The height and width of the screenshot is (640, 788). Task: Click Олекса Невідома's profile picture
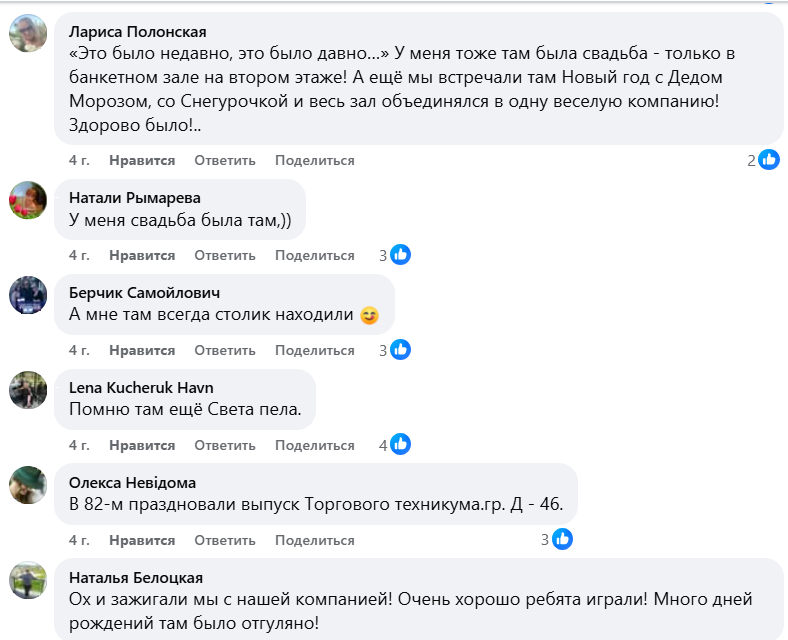(x=28, y=485)
